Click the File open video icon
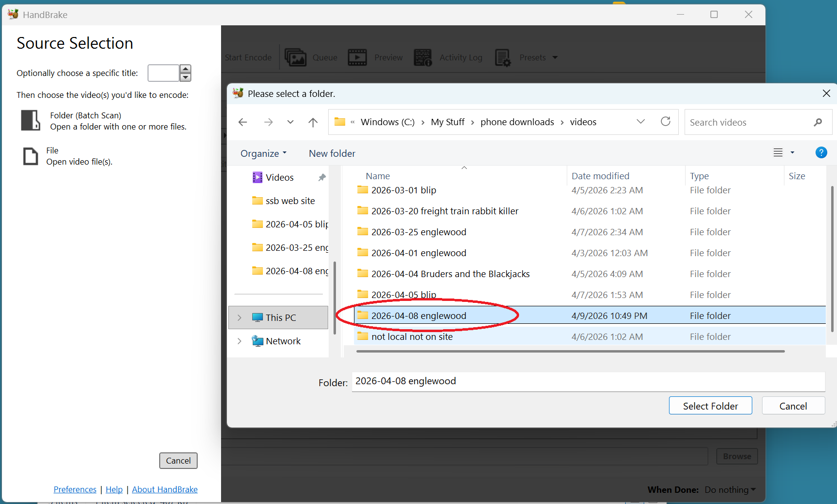The image size is (837, 504). [30, 156]
